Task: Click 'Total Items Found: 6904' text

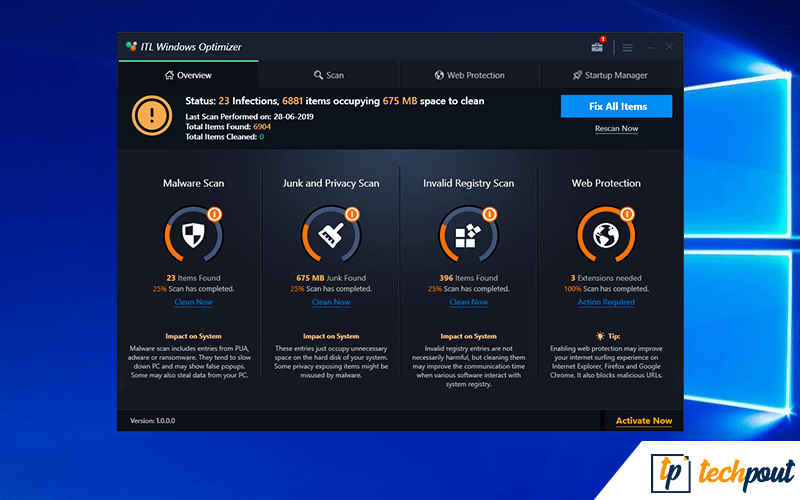Action: [228, 127]
